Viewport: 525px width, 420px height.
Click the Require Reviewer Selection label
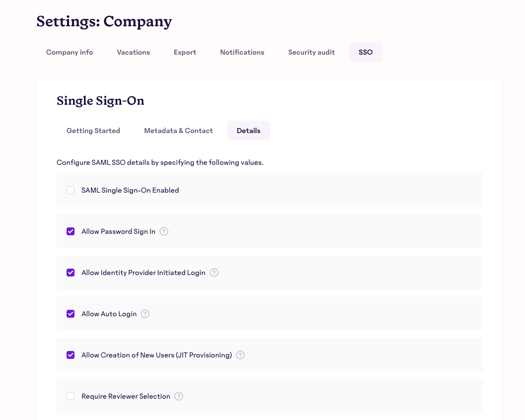pos(126,396)
